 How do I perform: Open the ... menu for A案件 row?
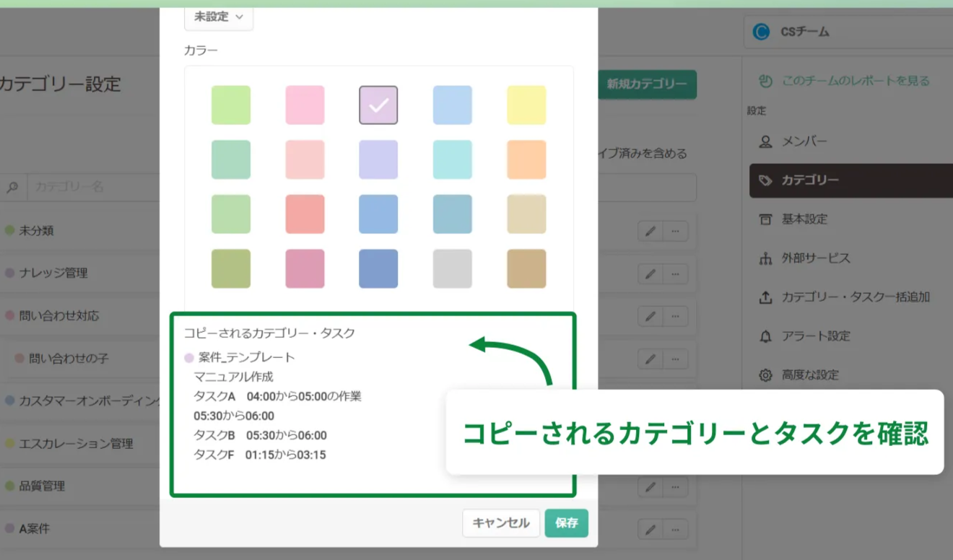pyautogui.click(x=675, y=529)
